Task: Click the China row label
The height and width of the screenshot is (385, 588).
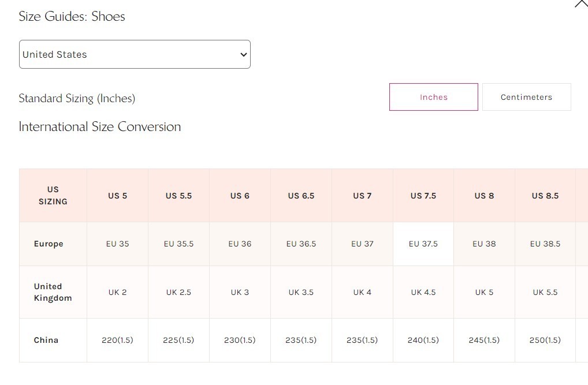Action: click(x=46, y=340)
